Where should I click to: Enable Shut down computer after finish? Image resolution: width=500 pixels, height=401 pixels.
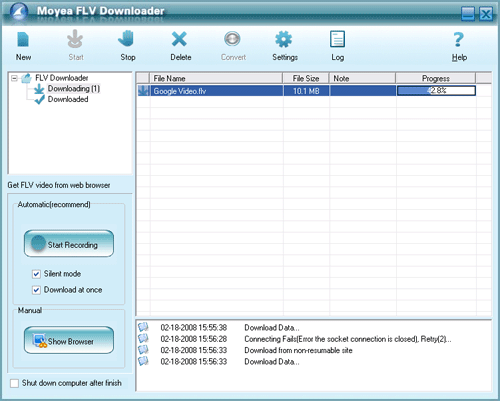14,383
